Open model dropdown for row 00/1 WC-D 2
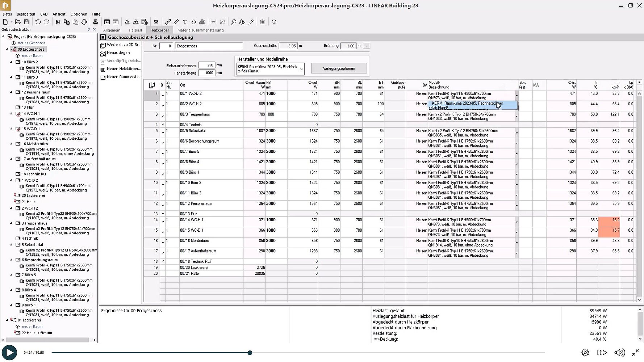The width and height of the screenshot is (644, 362). click(517, 96)
